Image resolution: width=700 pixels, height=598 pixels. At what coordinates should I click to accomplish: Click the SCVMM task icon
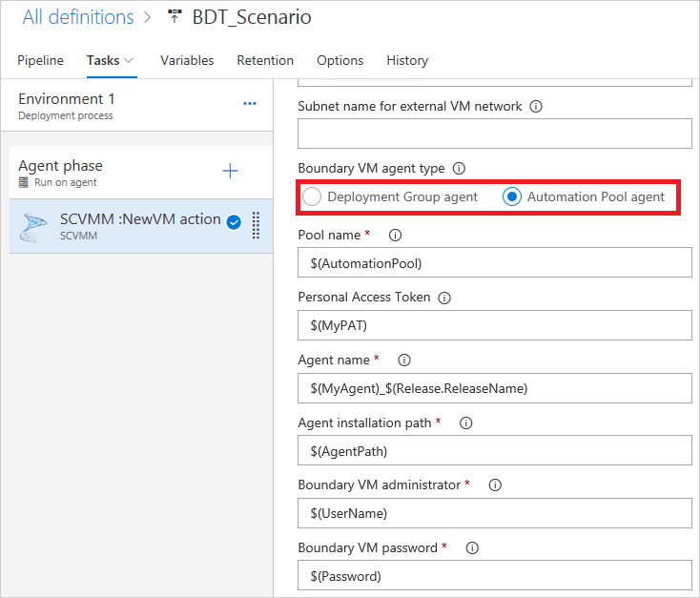33,226
